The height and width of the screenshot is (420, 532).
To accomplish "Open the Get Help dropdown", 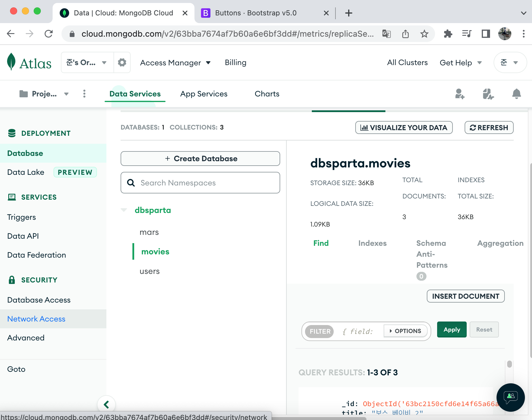I will click(x=461, y=63).
